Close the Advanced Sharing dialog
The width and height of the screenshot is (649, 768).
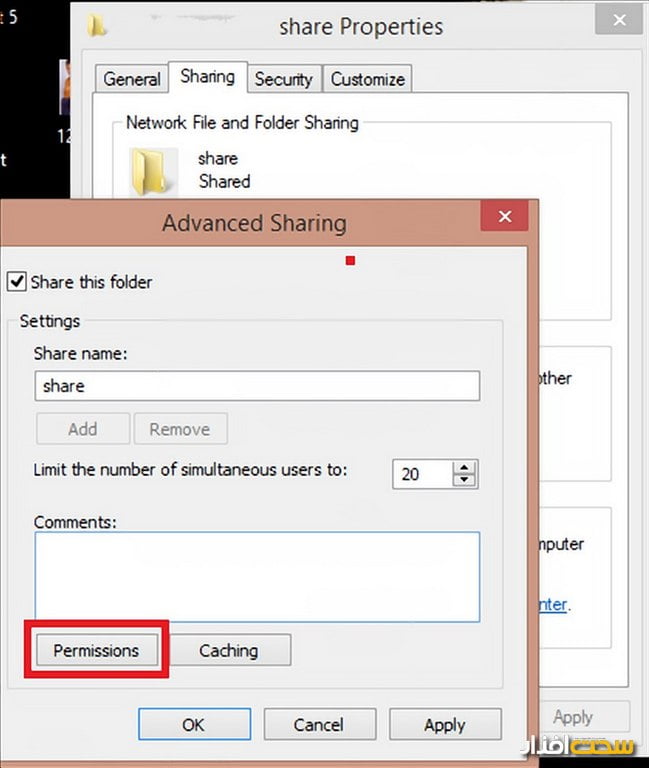coord(505,216)
